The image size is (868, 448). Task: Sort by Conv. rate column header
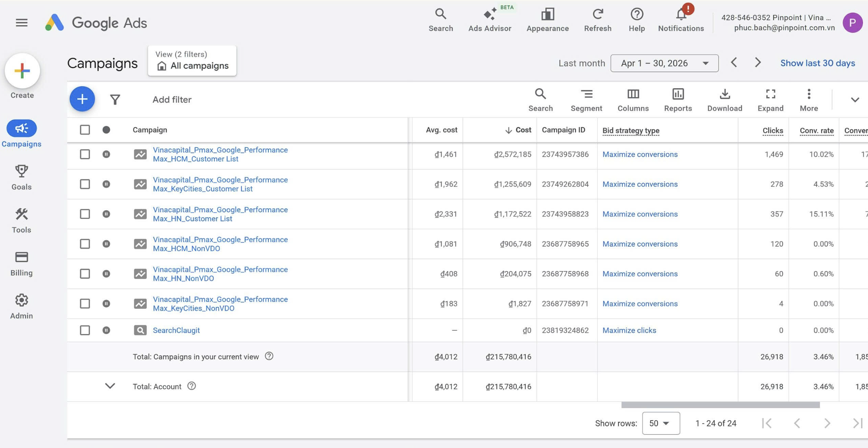[x=816, y=130]
